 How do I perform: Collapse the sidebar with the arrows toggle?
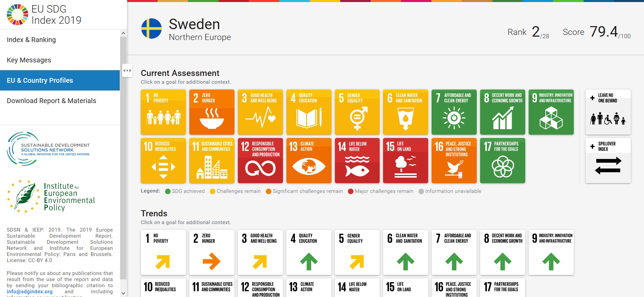[127, 71]
